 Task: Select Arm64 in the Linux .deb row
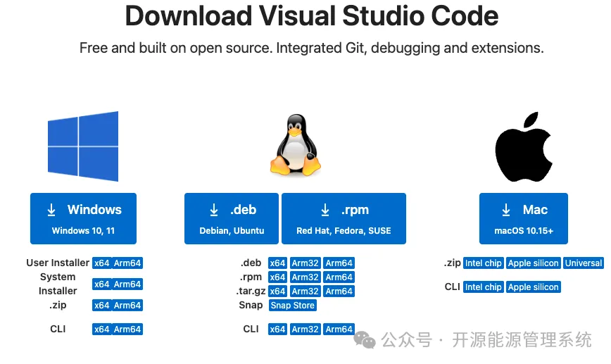click(x=339, y=263)
